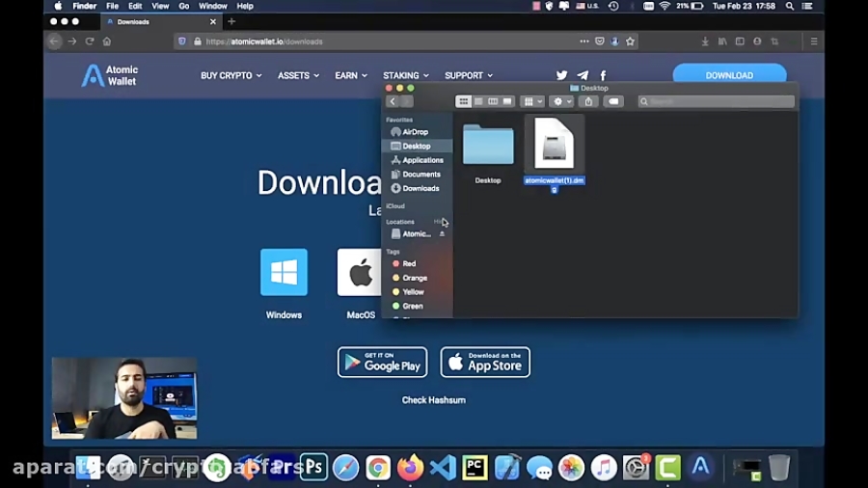Open Atomic Wallet app in the Dock

700,468
